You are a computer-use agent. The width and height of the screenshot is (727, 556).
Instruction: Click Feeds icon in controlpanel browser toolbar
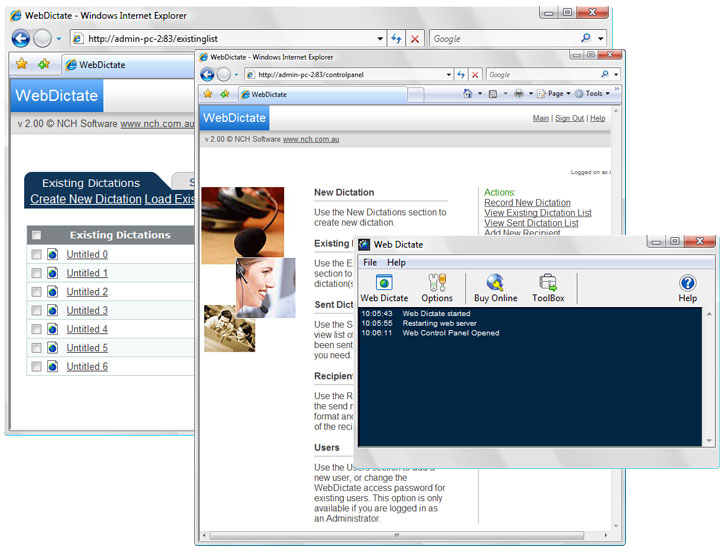(493, 94)
